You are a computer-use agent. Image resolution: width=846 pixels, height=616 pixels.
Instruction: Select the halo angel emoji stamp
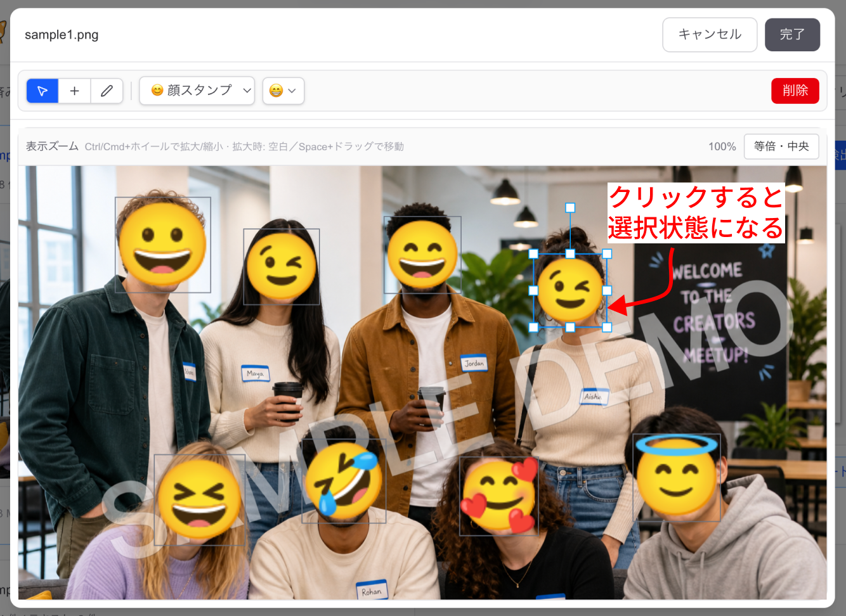(677, 477)
